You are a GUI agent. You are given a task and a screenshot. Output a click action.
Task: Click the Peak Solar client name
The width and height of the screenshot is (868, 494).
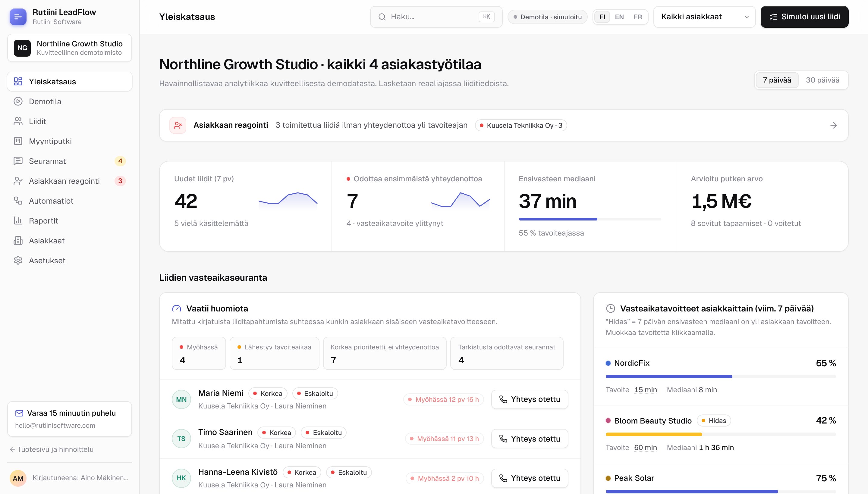pyautogui.click(x=634, y=478)
